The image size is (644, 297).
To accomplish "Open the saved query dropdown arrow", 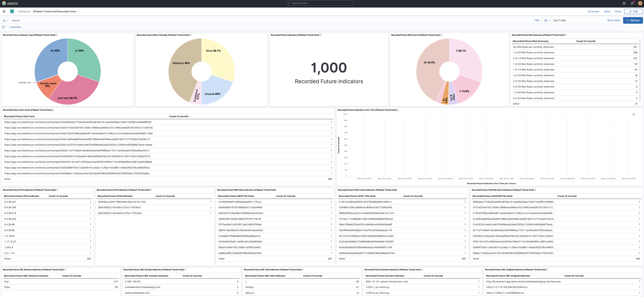I will pyautogui.click(x=8, y=20).
